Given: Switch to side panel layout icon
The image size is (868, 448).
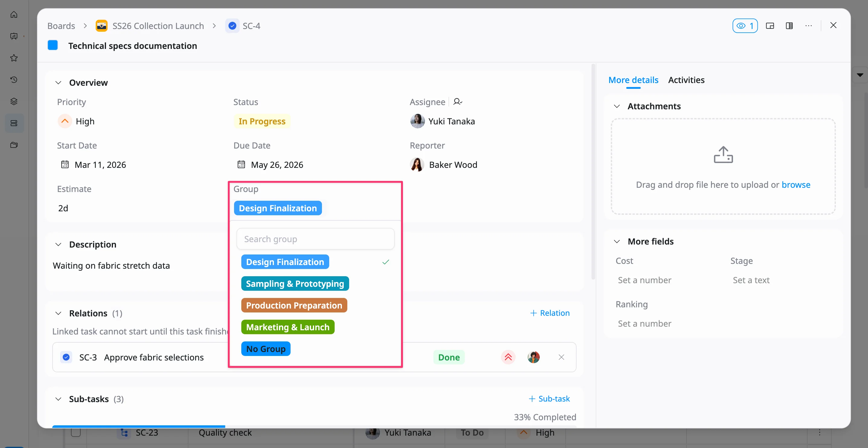Looking at the screenshot, I should coord(789,26).
